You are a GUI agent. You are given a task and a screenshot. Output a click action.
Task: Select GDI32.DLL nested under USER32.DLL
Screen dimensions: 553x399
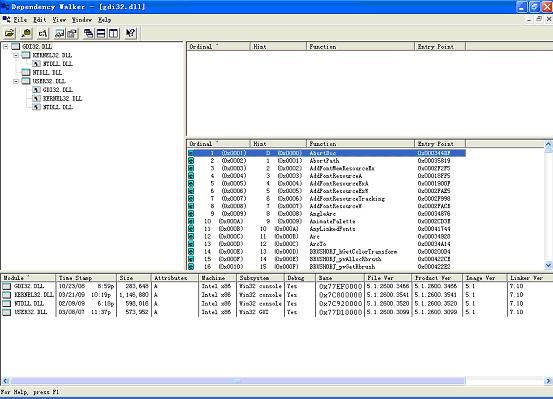(x=57, y=90)
